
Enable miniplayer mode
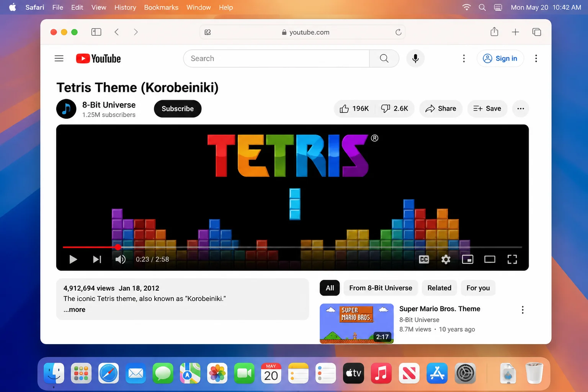pos(467,260)
